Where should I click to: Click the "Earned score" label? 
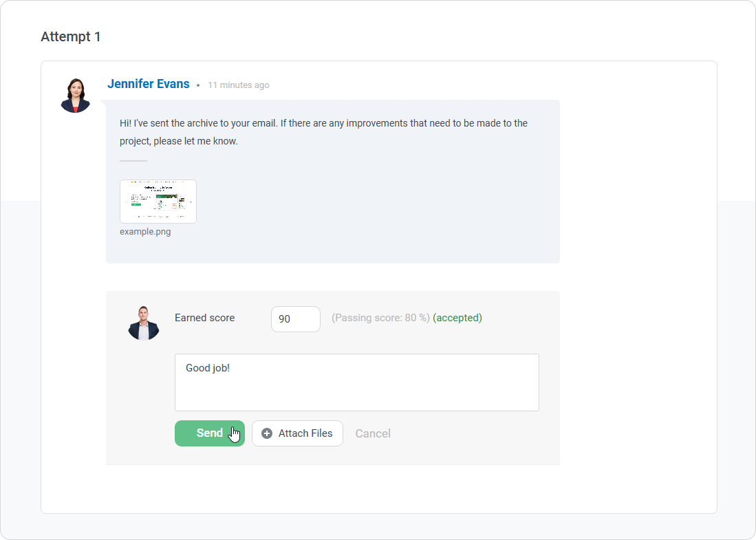click(x=204, y=318)
